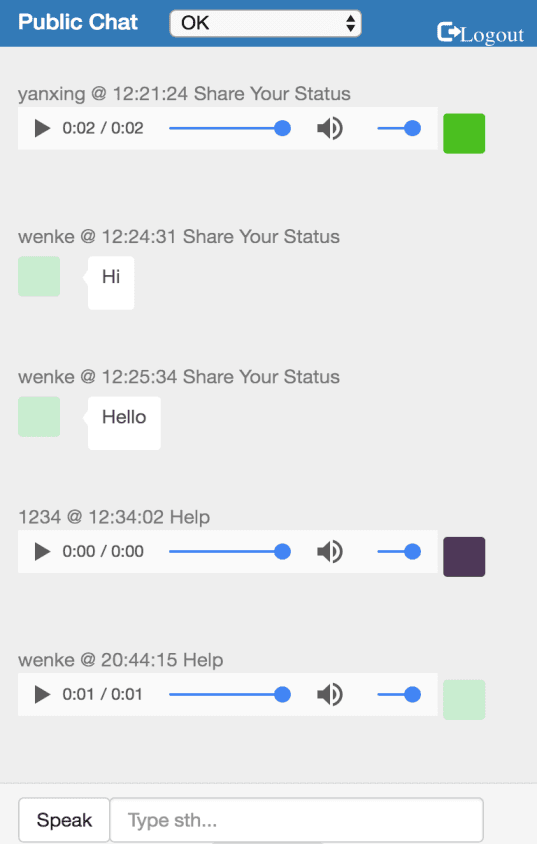Mute yanxing's audio message speaker icon
The height and width of the screenshot is (844, 537).
pos(330,129)
